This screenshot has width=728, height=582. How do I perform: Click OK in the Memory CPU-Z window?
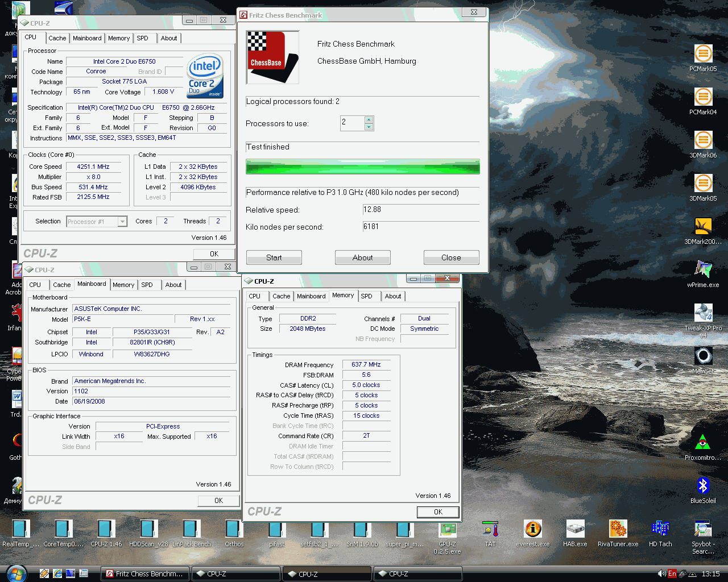coord(438,512)
